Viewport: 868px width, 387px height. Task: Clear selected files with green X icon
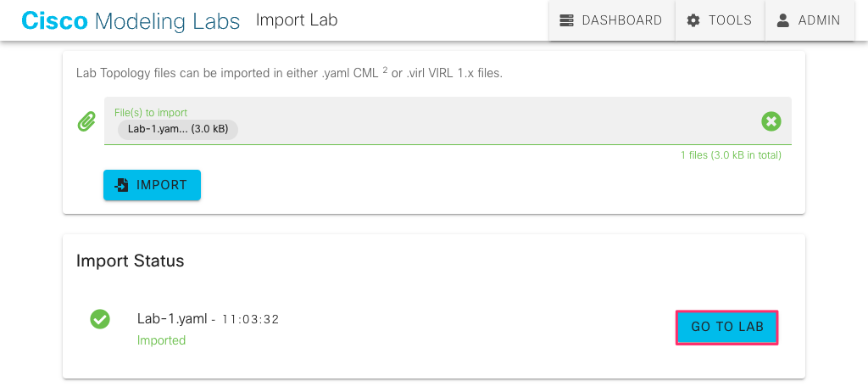tap(771, 121)
